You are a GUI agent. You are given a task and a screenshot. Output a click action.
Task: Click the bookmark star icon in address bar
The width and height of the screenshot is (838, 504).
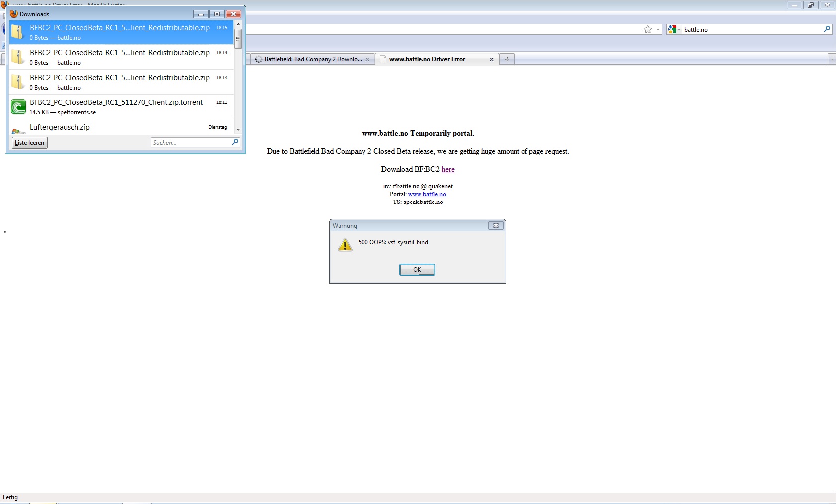coord(648,29)
